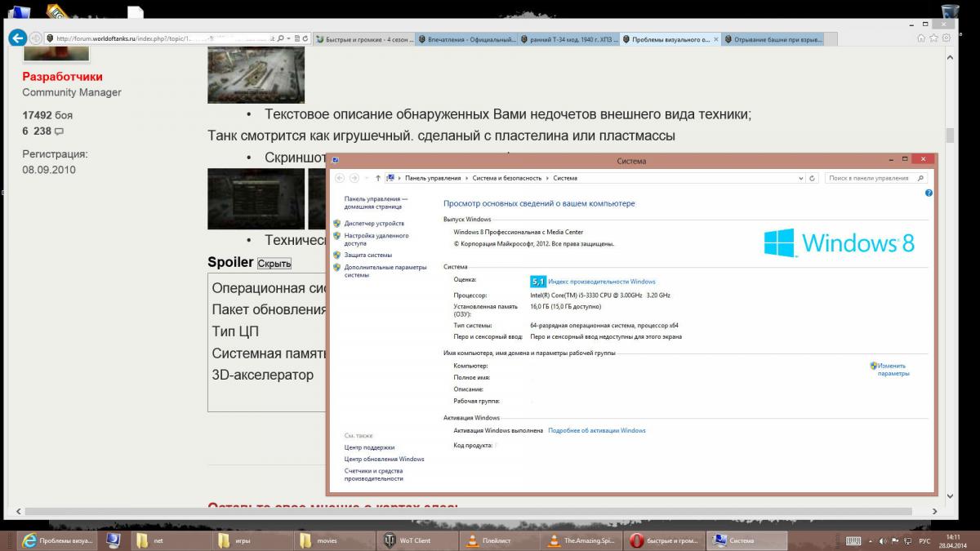980x551 pixels.
Task: Switch to the 'Быстрые и громкие' browser tab
Action: [363, 39]
